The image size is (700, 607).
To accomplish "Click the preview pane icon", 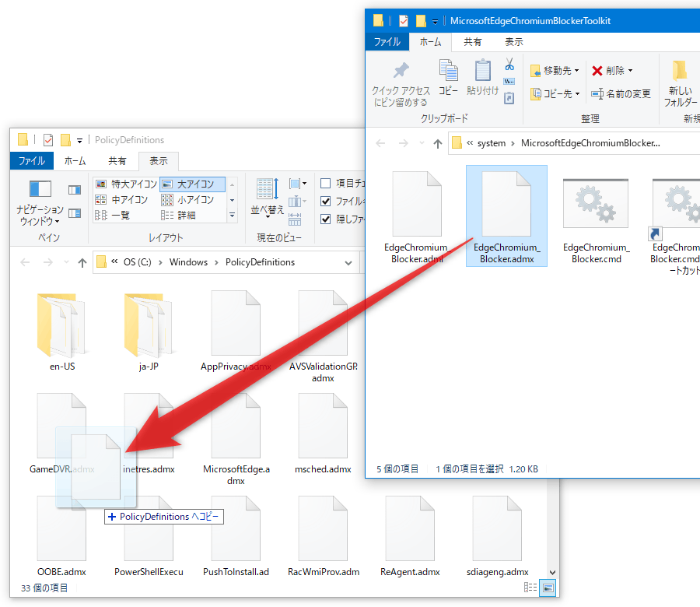I will (x=75, y=191).
